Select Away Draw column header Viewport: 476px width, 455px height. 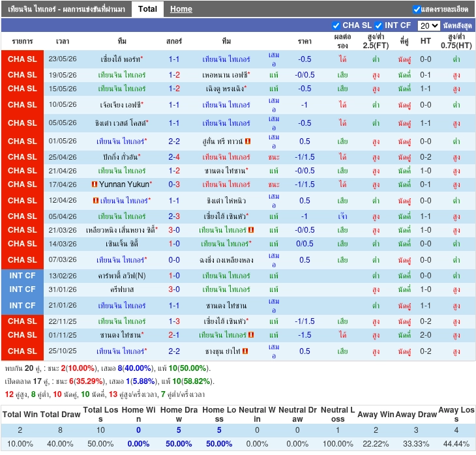[416, 415]
